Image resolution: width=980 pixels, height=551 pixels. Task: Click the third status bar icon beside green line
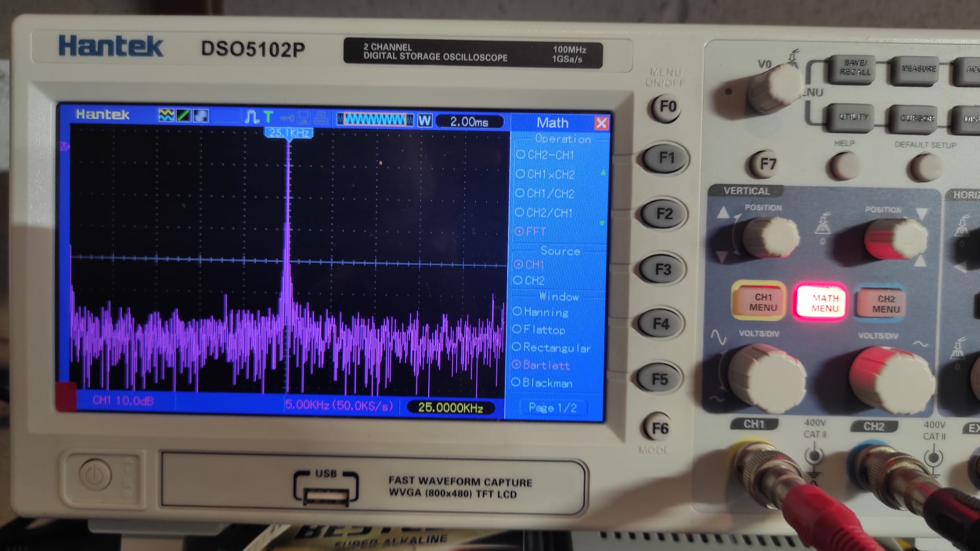point(201,116)
